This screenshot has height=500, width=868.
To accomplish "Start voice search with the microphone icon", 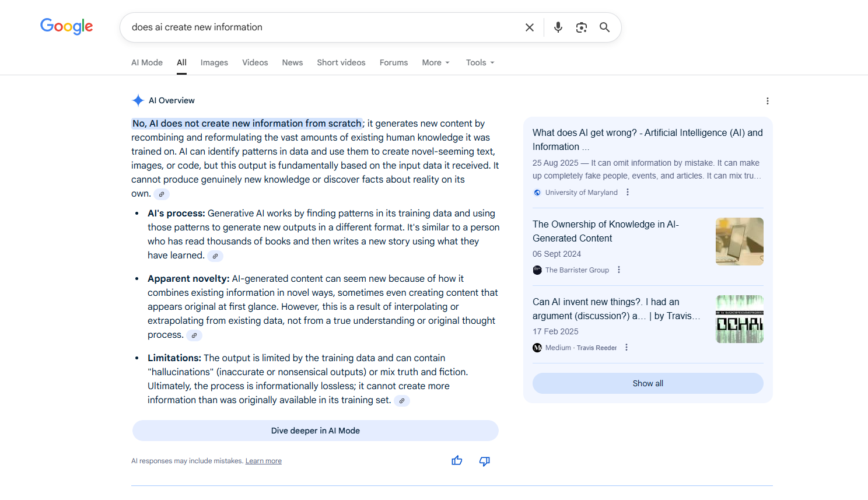I will (558, 27).
